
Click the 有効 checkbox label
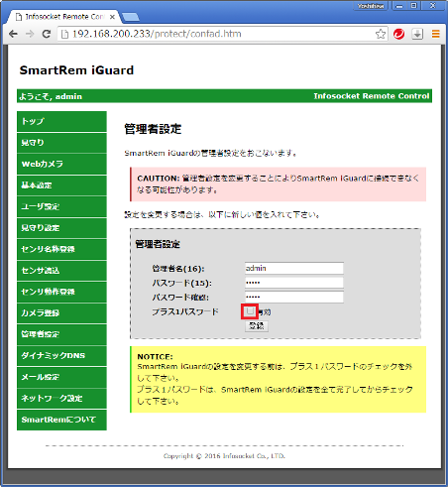pyautogui.click(x=265, y=311)
